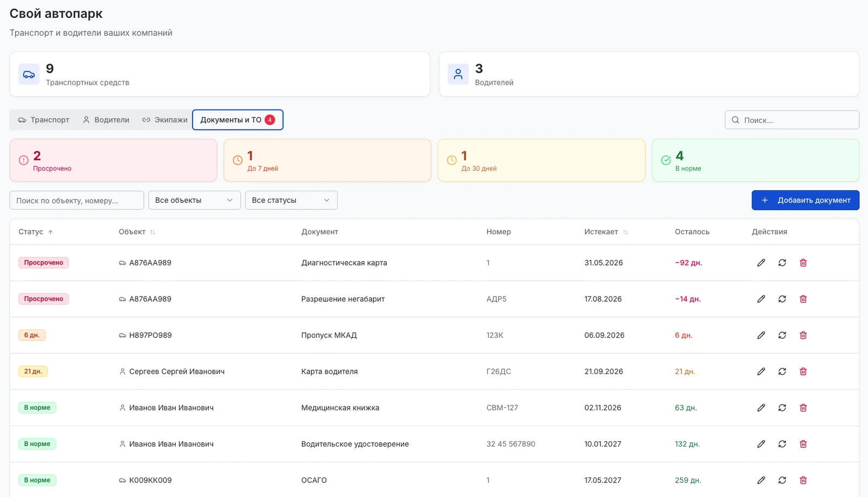Image resolution: width=868 pixels, height=497 pixels.
Task: Delete the Карта водителя row
Action: point(803,372)
